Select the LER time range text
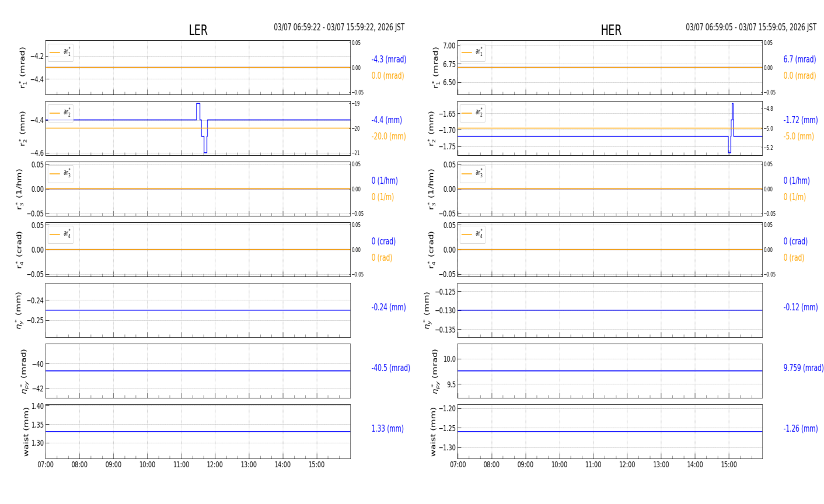The width and height of the screenshot is (824, 504). (x=339, y=27)
